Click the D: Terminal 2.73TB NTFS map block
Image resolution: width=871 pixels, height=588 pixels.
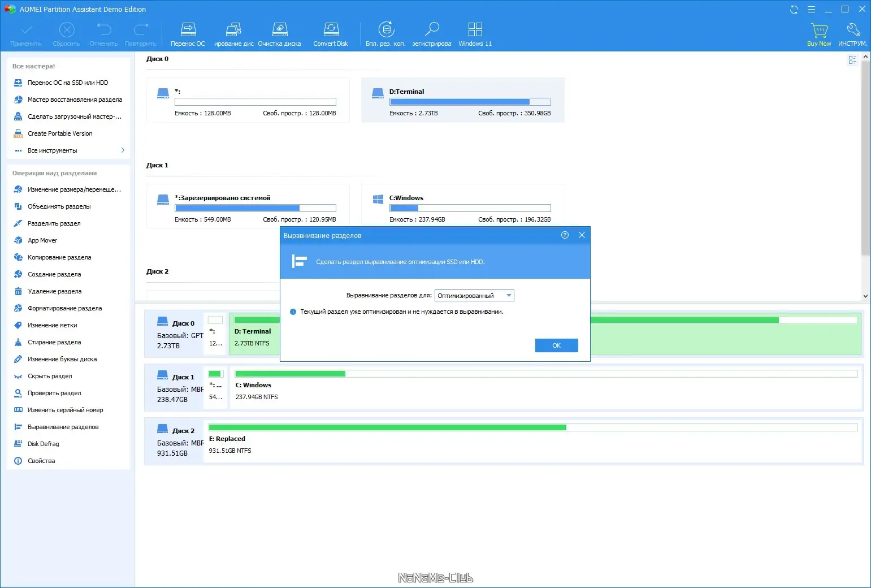click(726, 334)
